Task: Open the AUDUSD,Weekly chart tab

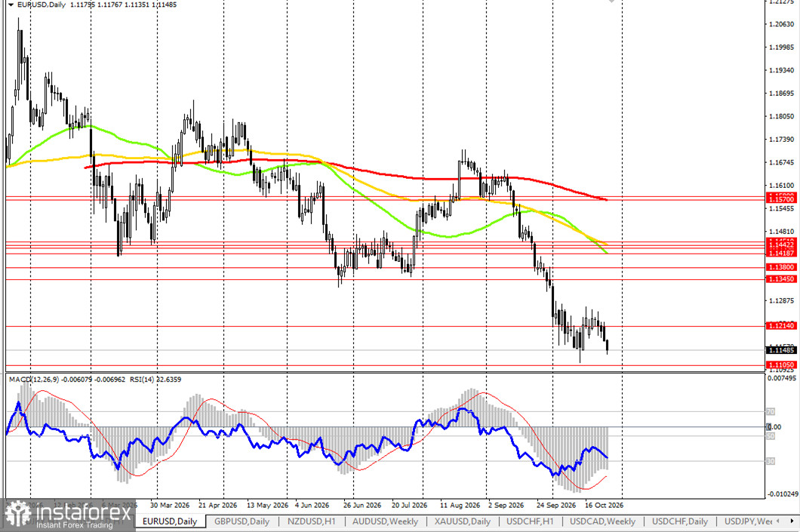Action: point(385,521)
